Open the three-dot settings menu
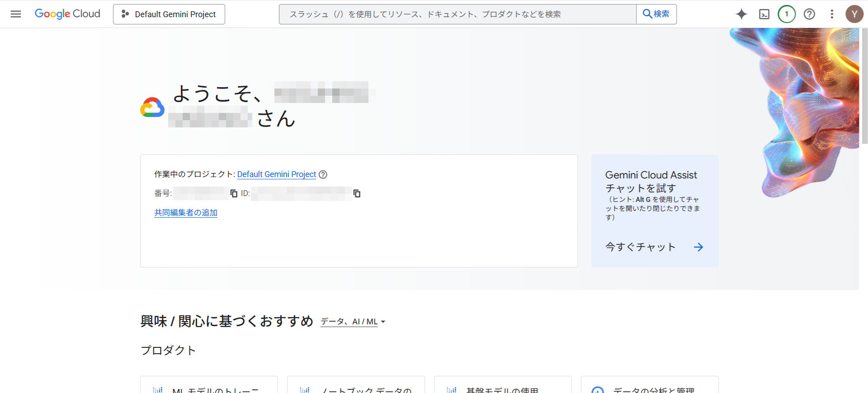 [x=832, y=14]
